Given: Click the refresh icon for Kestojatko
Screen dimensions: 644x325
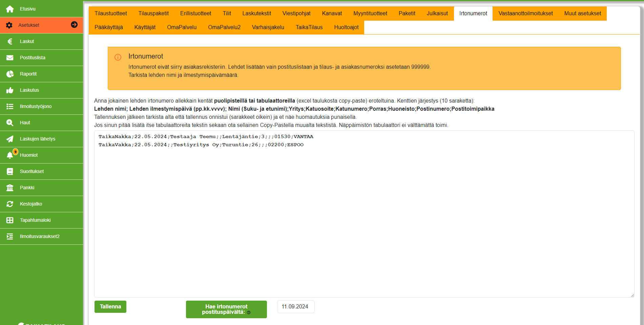Looking at the screenshot, I should coord(10,204).
